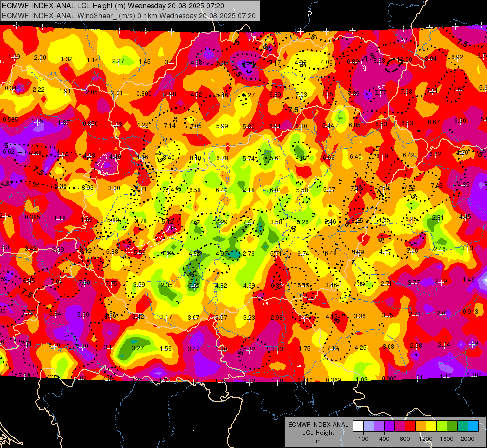The image size is (487, 448).
Task: Click the white swatch in the LCL-Height legend
Action: [x=358, y=426]
